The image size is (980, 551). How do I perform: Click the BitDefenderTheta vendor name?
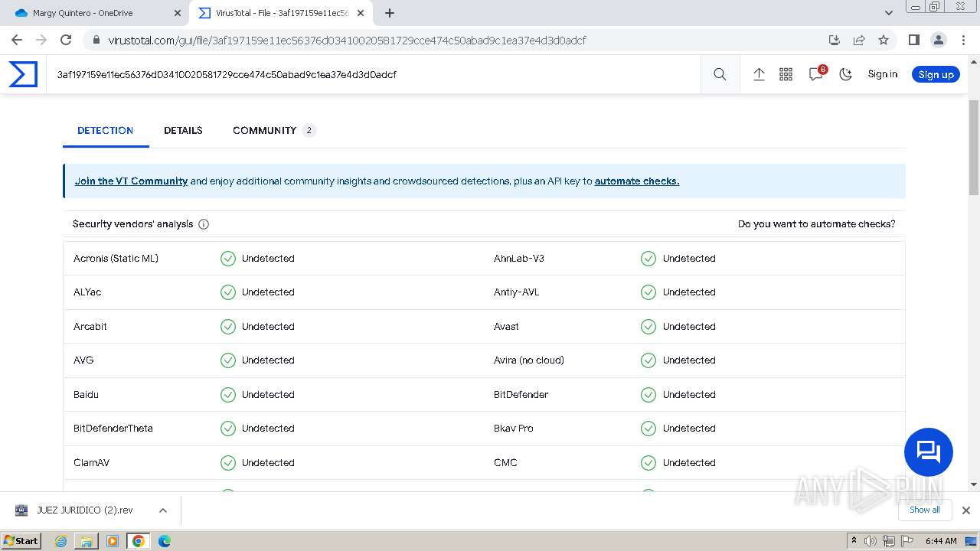point(113,429)
